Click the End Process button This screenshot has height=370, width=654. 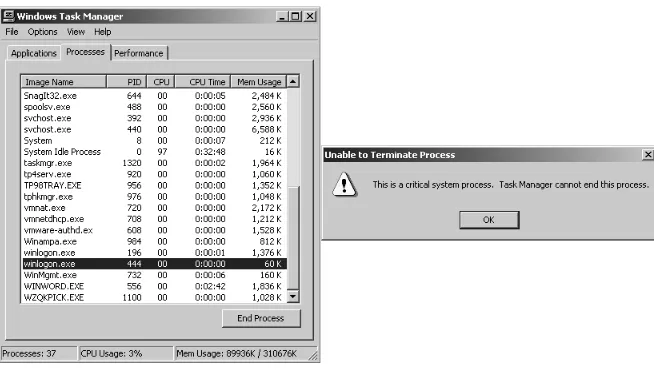[261, 318]
